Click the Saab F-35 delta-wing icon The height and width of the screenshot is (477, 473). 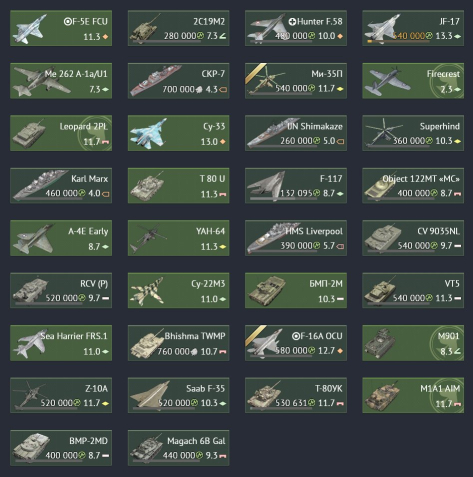150,395
